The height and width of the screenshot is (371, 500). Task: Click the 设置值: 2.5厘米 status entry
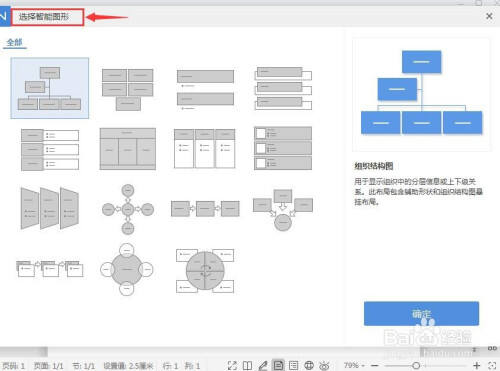point(128,366)
